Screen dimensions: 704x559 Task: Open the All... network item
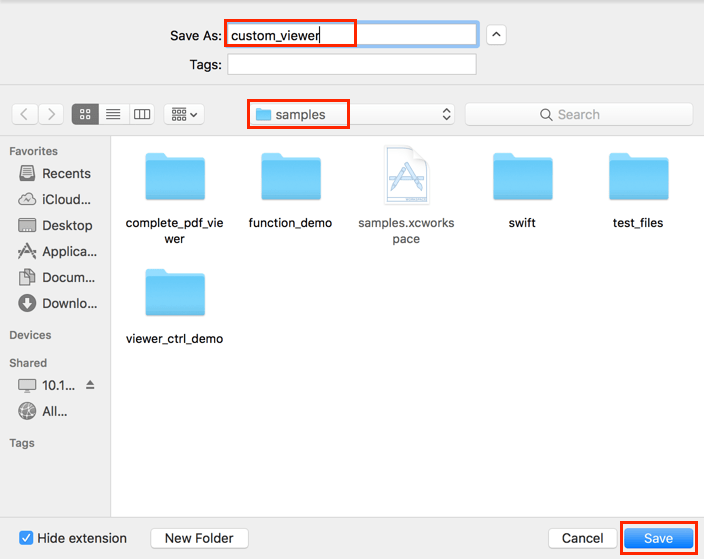pyautogui.click(x=43, y=411)
